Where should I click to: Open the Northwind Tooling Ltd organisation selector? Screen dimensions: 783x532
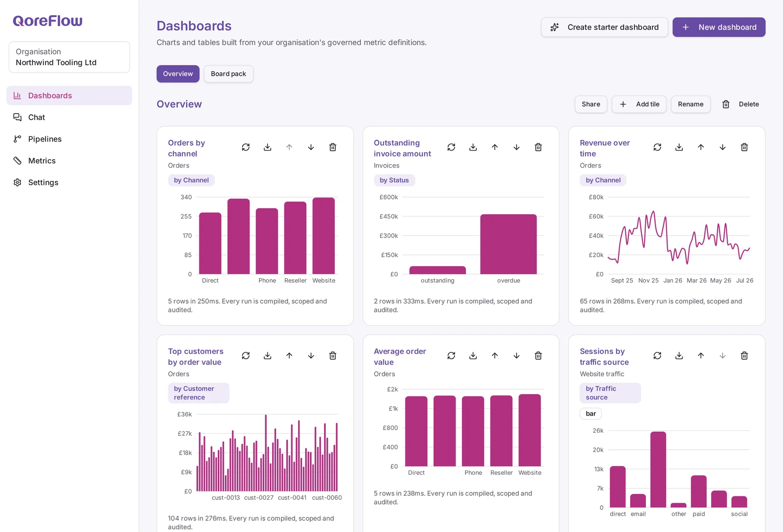69,57
